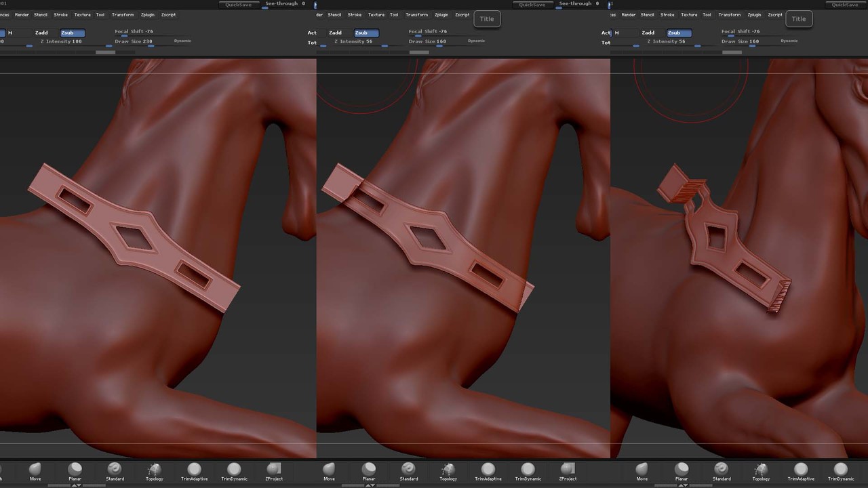Screen dimensions: 868x488
Task: Open the Zscript menu in left panel
Action: (x=169, y=14)
